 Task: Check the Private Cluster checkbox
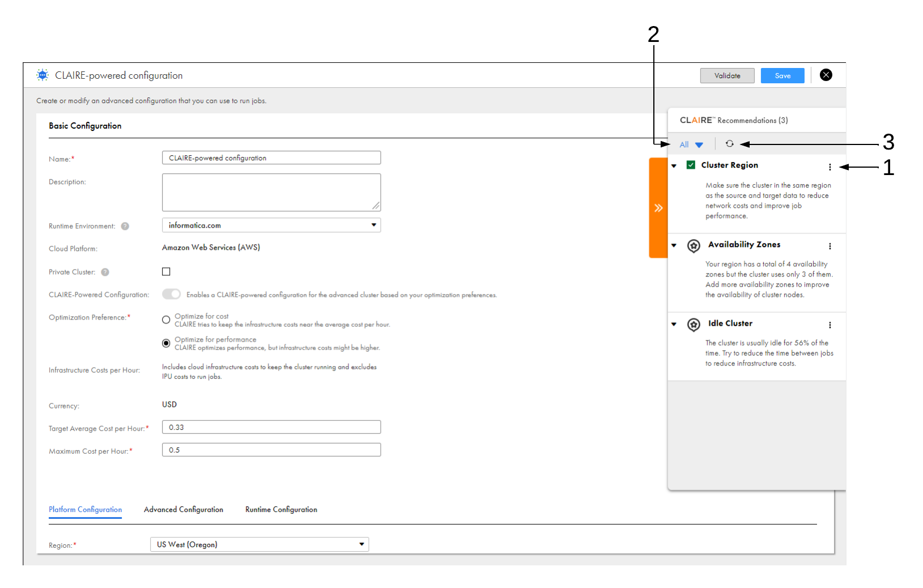coord(166,272)
